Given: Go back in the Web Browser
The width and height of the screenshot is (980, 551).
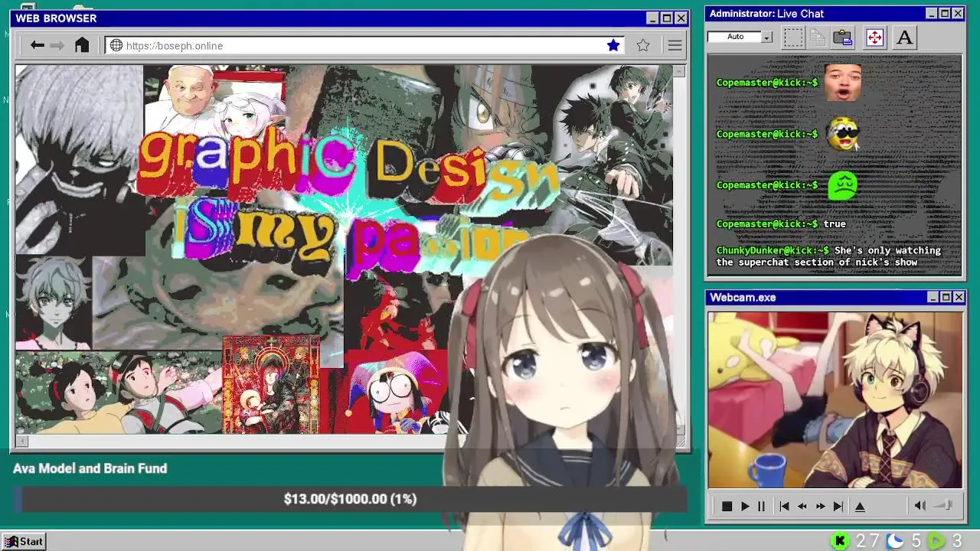Looking at the screenshot, I should tap(37, 45).
